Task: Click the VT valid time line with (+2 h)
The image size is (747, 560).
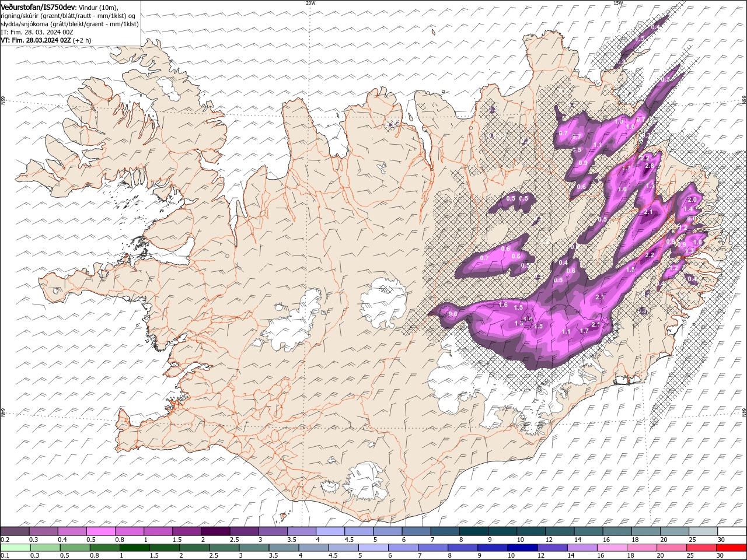Action: click(x=46, y=40)
